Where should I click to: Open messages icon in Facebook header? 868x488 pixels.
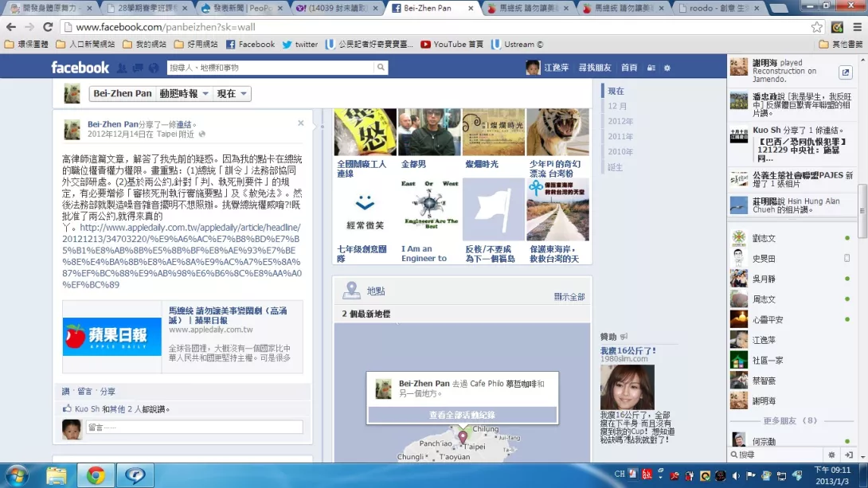138,68
